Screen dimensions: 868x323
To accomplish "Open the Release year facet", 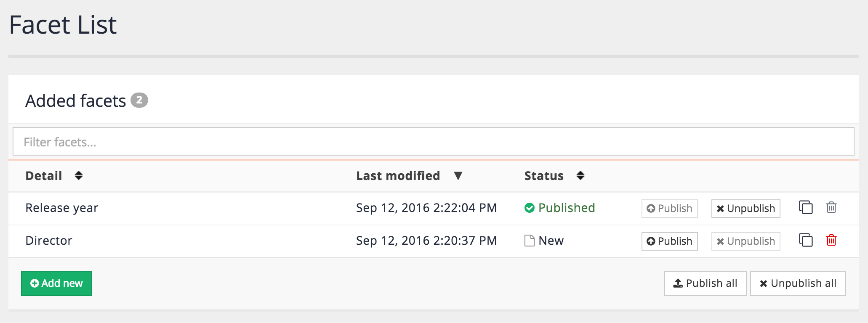I will click(62, 208).
